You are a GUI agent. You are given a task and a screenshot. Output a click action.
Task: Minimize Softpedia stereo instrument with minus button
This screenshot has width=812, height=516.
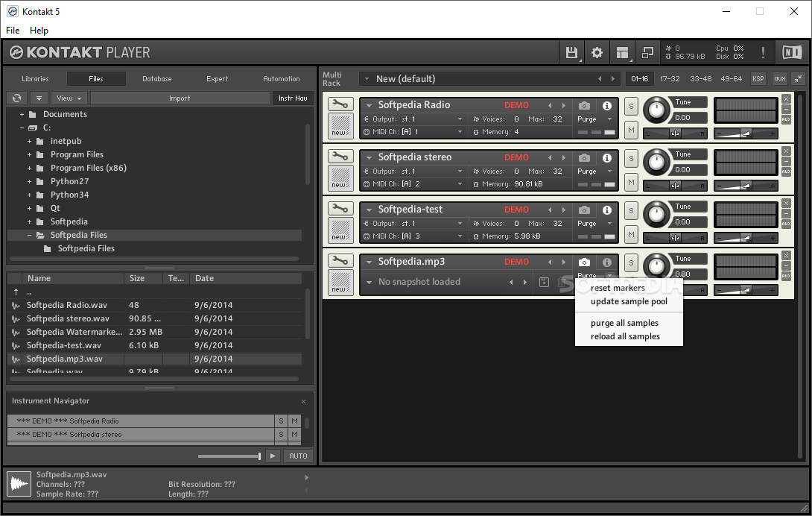(786, 161)
